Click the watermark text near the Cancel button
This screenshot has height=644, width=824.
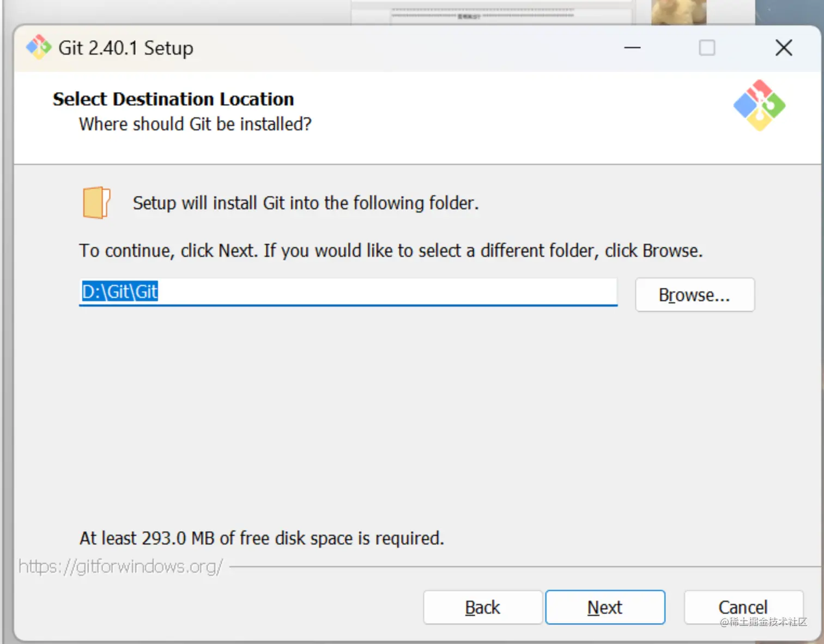pos(763,622)
